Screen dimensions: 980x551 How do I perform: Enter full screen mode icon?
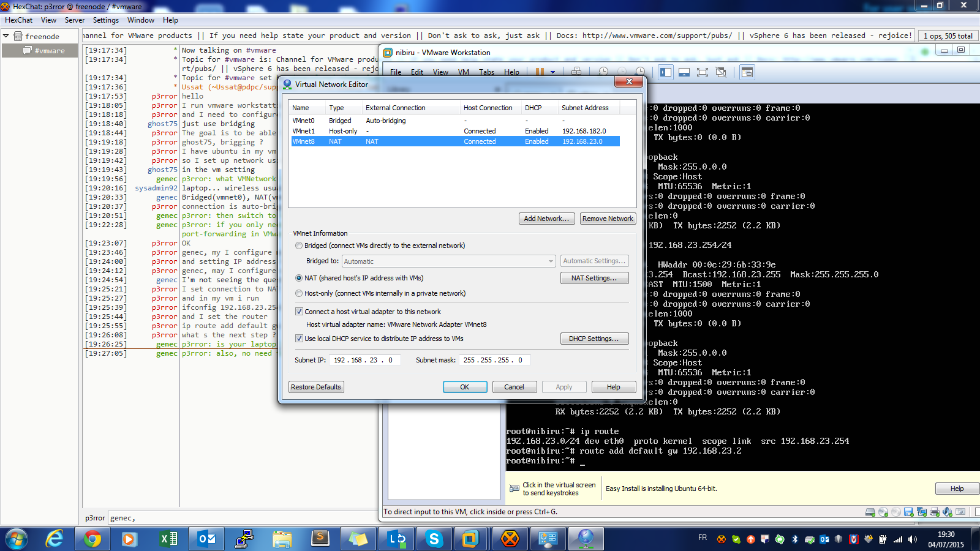(x=703, y=72)
